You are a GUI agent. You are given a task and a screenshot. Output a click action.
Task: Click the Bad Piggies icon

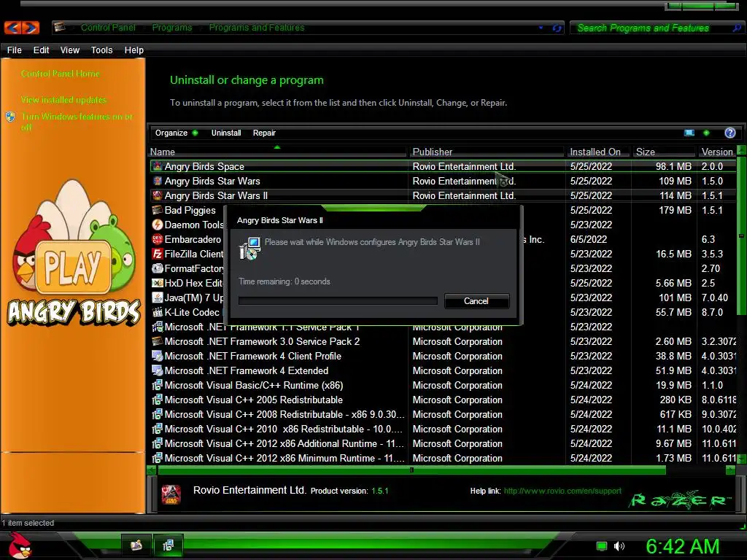pos(158,210)
